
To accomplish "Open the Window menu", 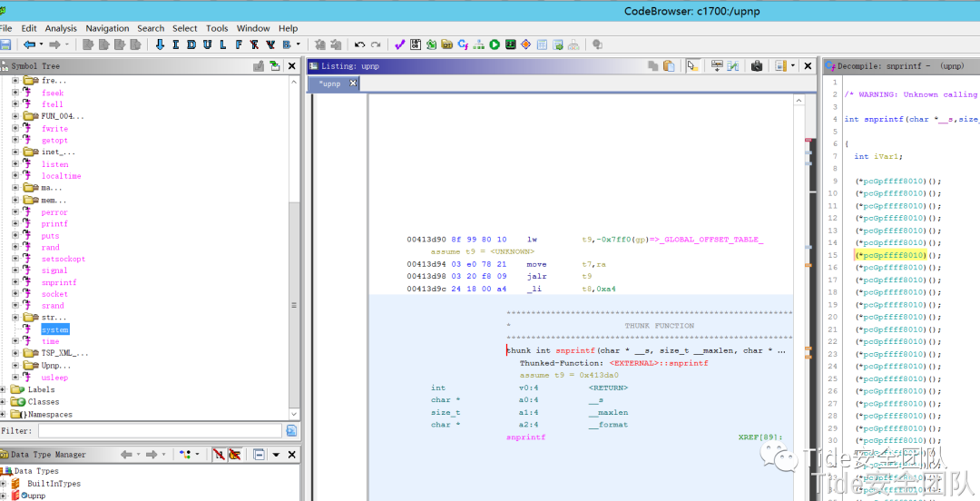I will (x=252, y=28).
